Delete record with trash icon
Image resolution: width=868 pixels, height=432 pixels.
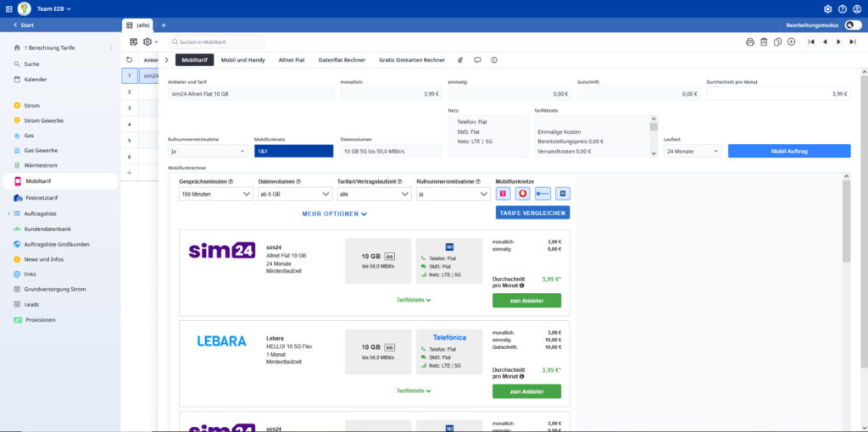click(764, 42)
